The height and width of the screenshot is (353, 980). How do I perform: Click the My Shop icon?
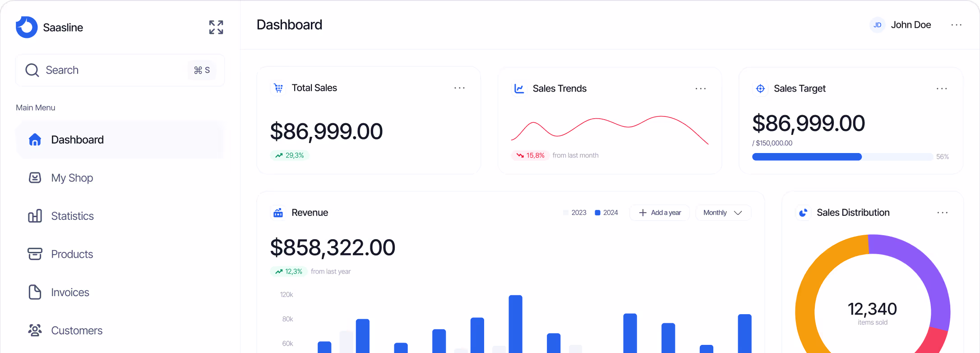point(35,178)
